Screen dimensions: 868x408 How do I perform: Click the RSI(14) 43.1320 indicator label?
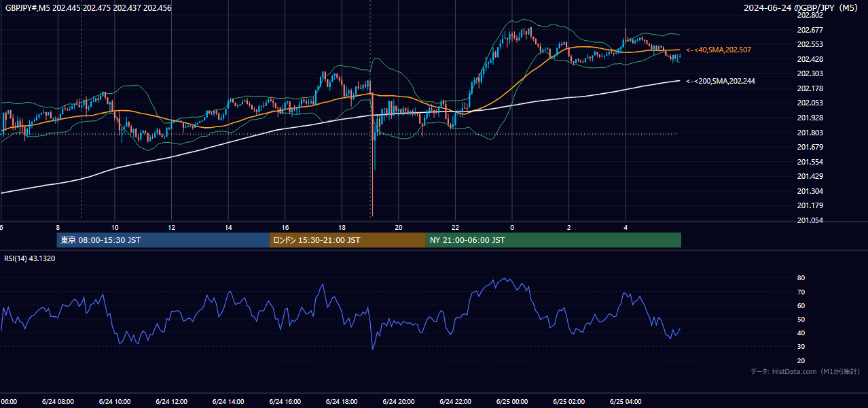click(30, 258)
